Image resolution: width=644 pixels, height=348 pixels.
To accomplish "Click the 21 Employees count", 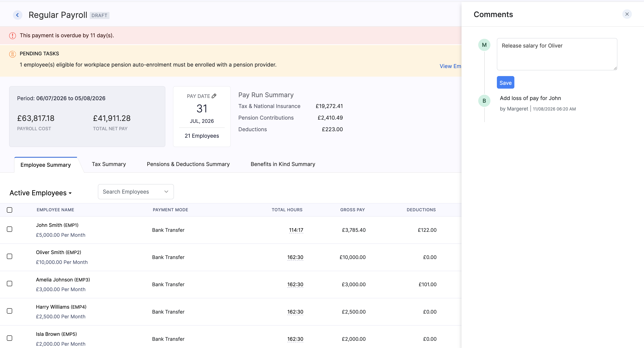I will 202,136.
